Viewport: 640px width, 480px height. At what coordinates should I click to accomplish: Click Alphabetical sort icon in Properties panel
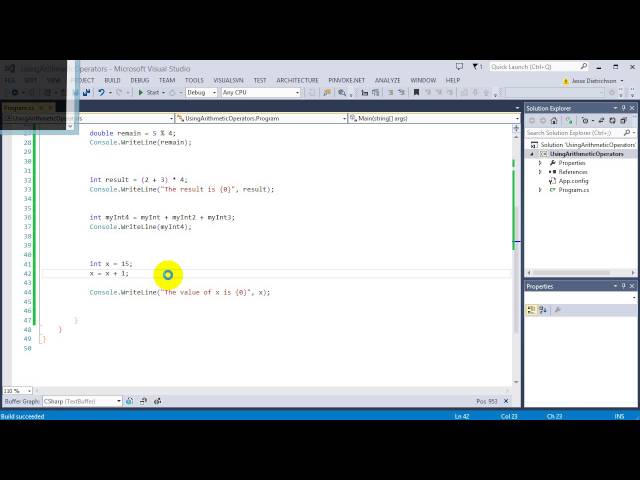(x=543, y=310)
